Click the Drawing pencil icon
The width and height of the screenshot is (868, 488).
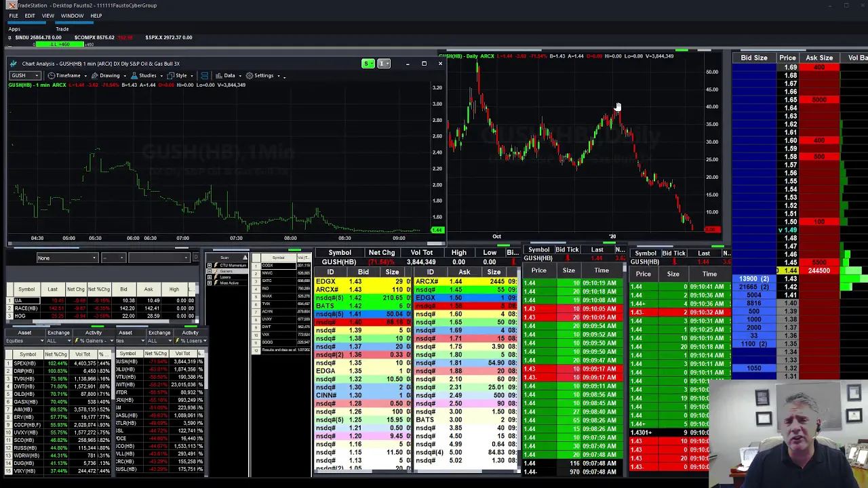pyautogui.click(x=94, y=75)
